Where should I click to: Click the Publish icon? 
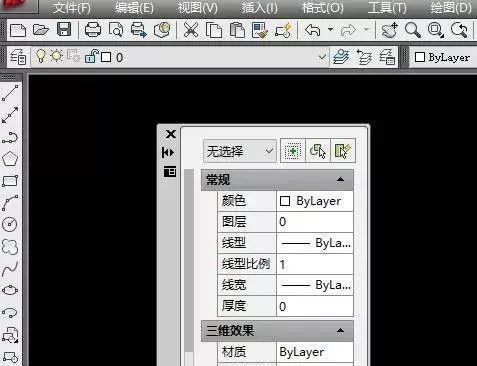(x=138, y=30)
